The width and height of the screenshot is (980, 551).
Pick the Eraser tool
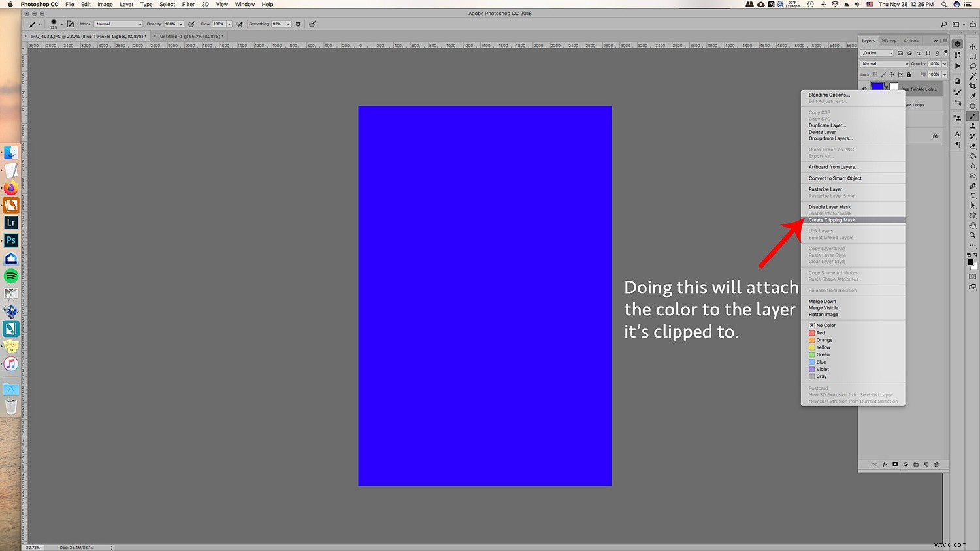pyautogui.click(x=973, y=146)
